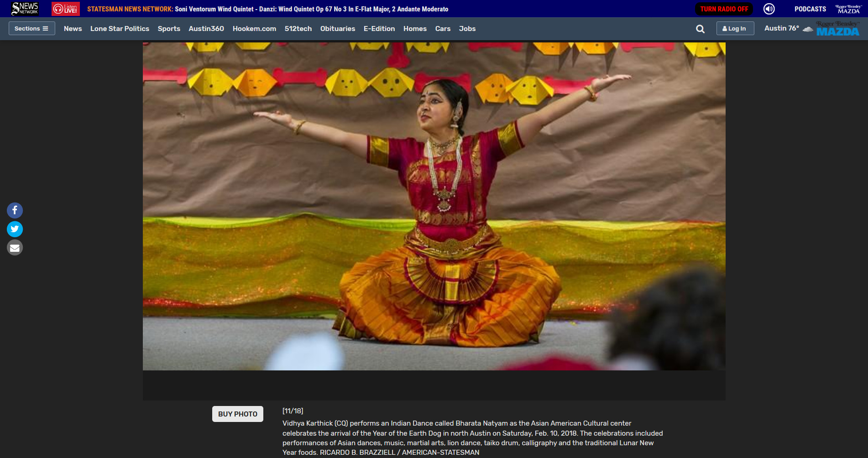Expand the Sections menu
Screen dimensions: 868x458
coord(31,28)
